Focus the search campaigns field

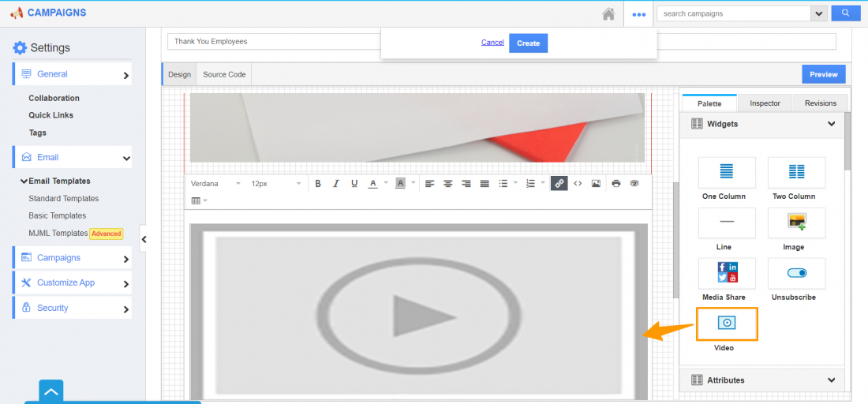point(734,13)
